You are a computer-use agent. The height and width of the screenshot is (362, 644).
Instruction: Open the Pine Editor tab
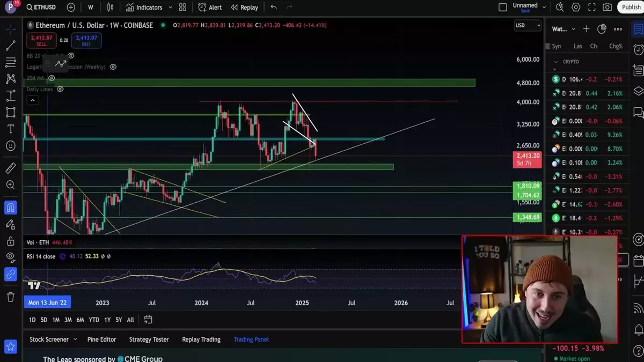101,339
